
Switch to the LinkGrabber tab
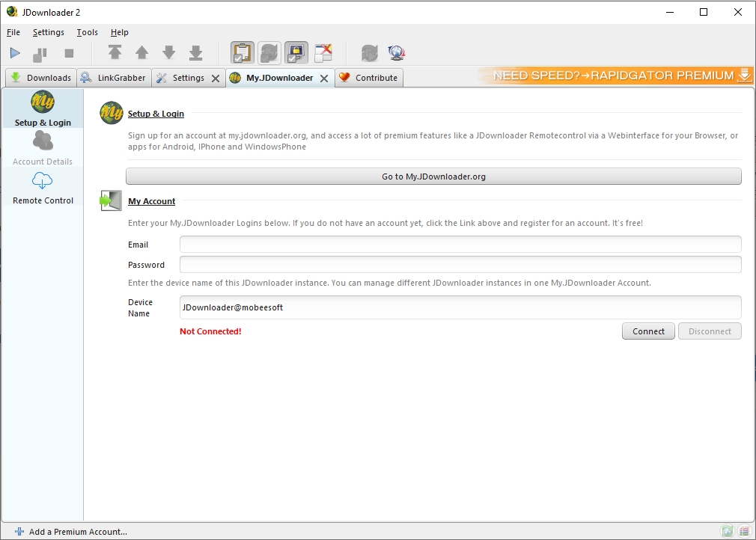point(115,78)
